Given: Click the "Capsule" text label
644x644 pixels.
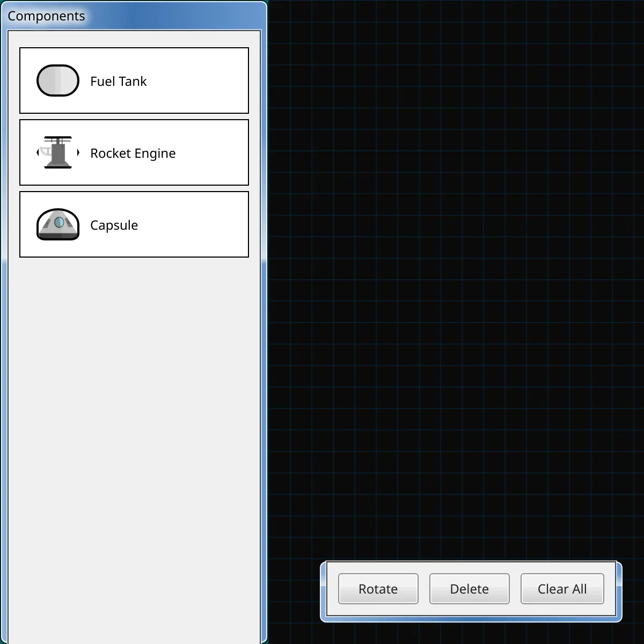Looking at the screenshot, I should pos(114,225).
